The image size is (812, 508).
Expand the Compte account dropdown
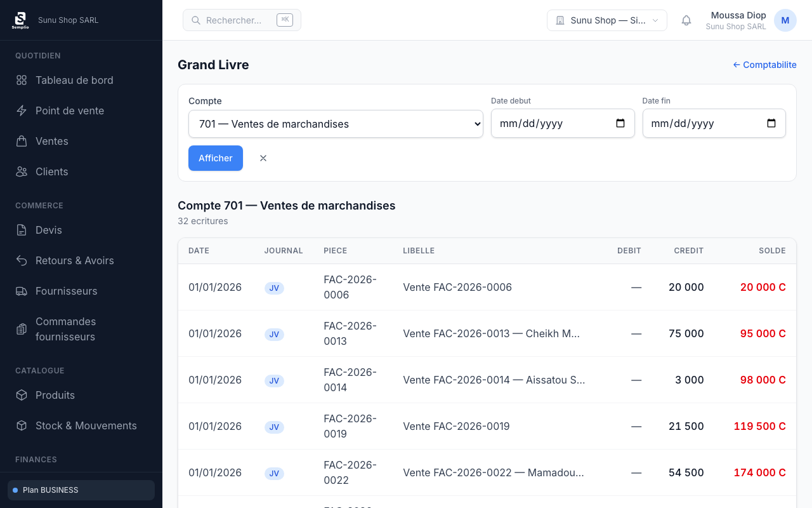click(336, 124)
